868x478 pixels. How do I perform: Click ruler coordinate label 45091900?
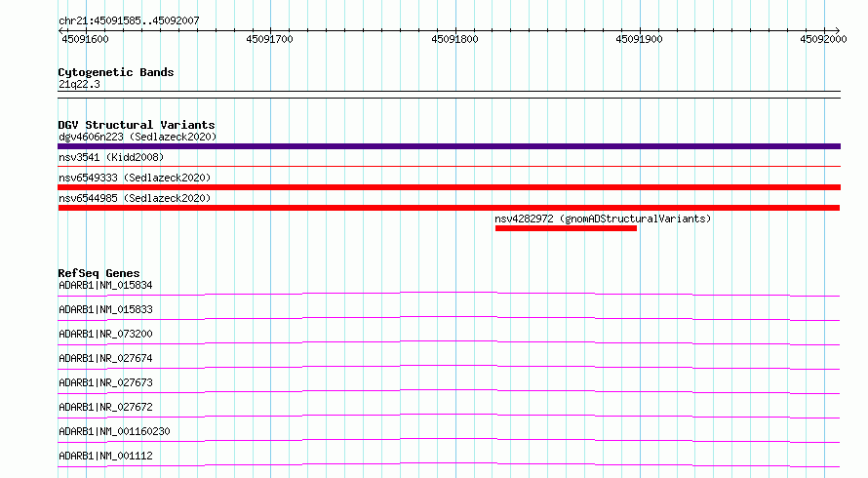pos(639,39)
